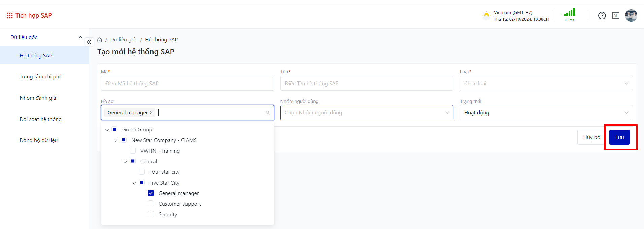
Task: Select Đối soát hệ thống in sidebar
Action: pyautogui.click(x=40, y=119)
